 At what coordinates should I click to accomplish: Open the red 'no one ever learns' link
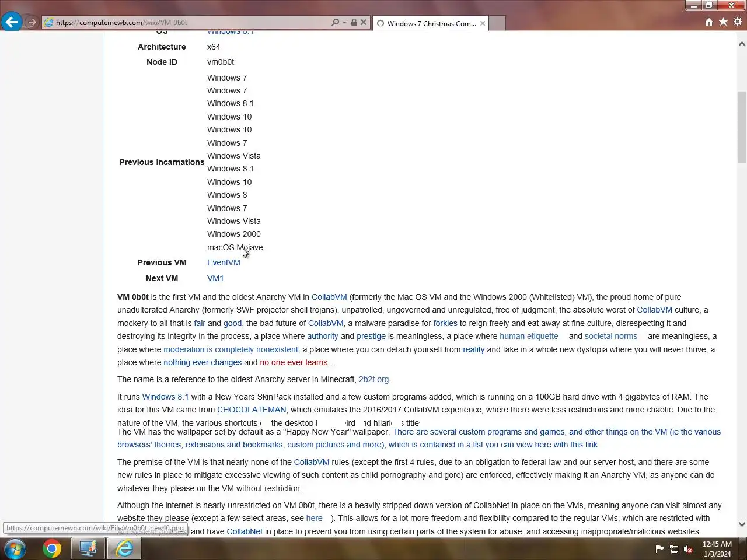pos(294,362)
